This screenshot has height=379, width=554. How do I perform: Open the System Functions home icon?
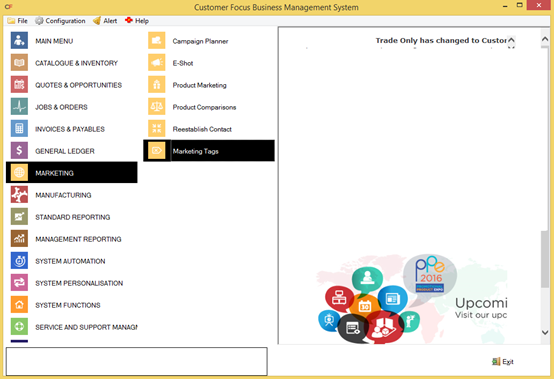[x=19, y=304]
